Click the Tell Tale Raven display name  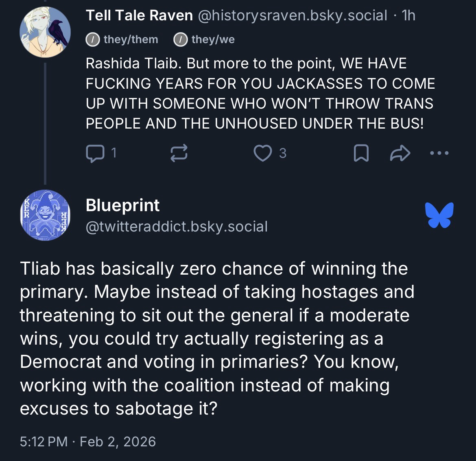click(139, 15)
